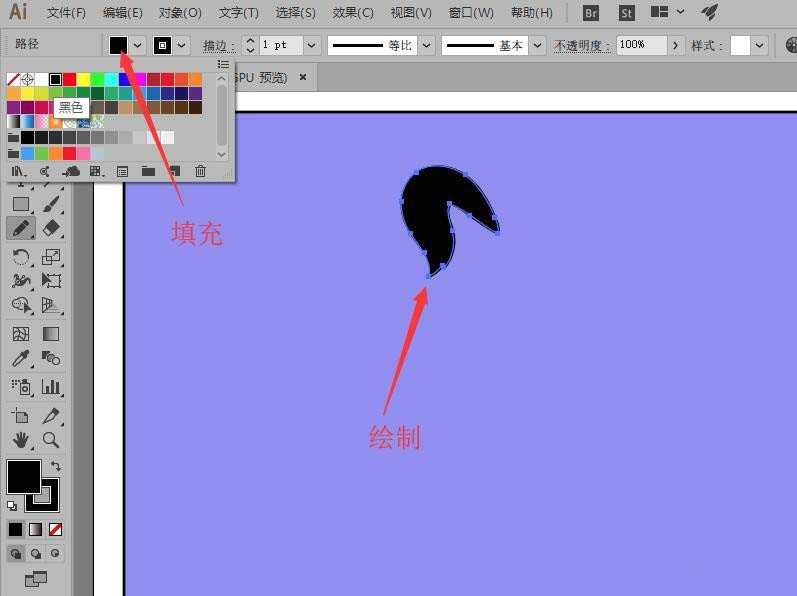Select the Free Transform tool

(51, 280)
